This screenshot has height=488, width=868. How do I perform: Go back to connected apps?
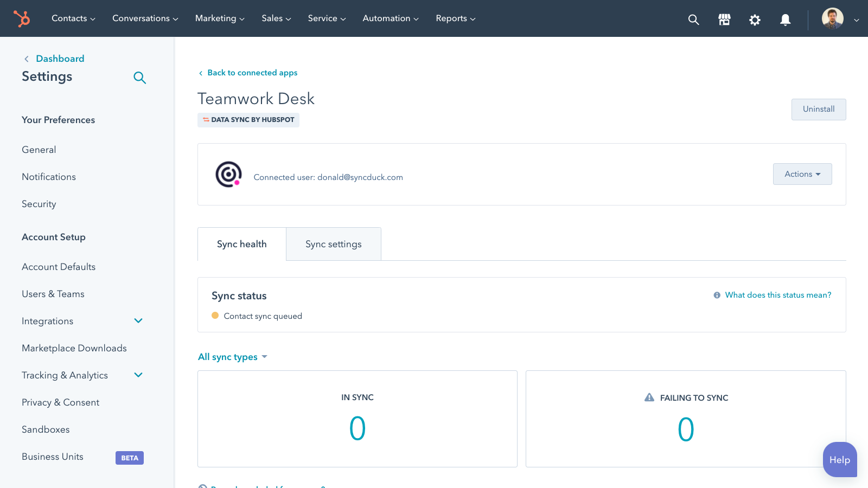click(252, 72)
